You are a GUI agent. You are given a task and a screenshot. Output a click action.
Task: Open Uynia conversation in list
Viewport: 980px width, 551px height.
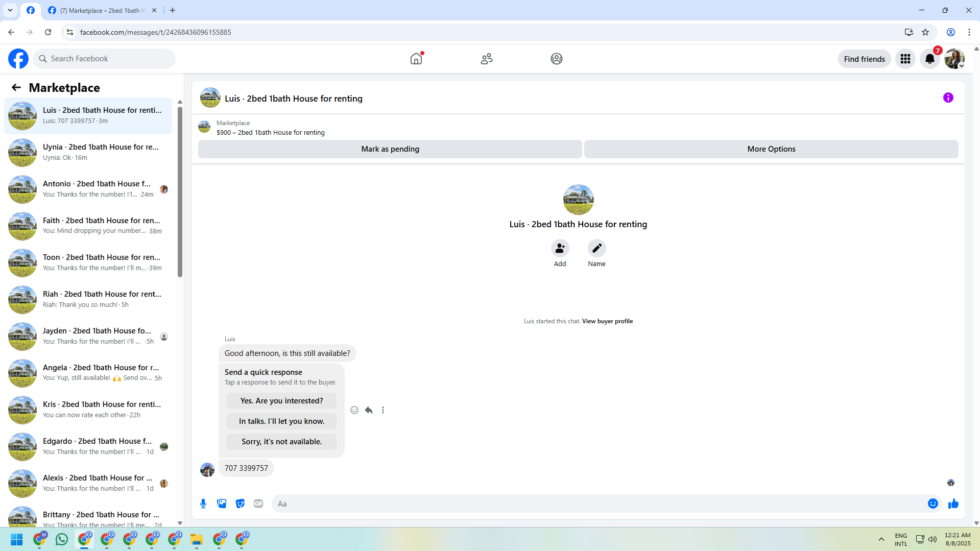pyautogui.click(x=88, y=153)
